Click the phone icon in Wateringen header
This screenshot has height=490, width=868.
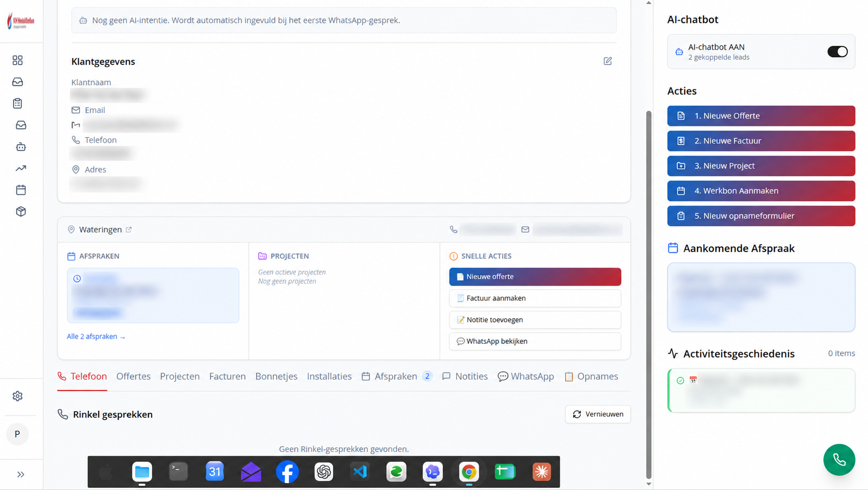tap(454, 229)
